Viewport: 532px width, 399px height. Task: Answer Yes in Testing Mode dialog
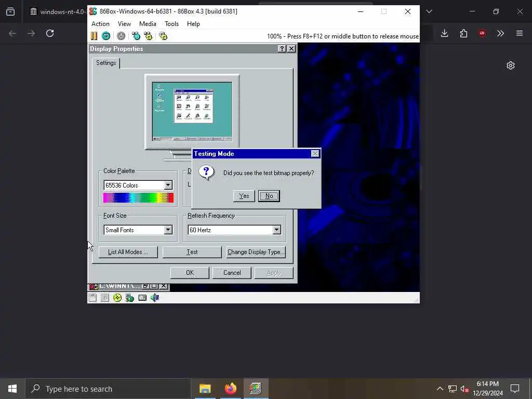(244, 196)
